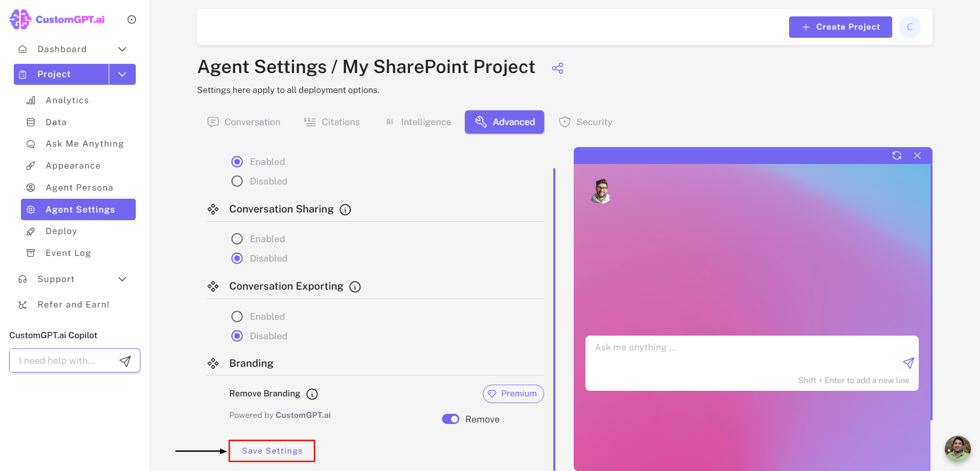Click the Conversation Exporting info icon

click(355, 287)
